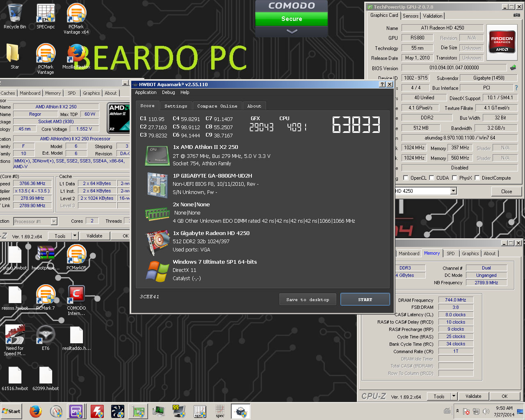Image resolution: width=525 pixels, height=420 pixels.
Task: Open the SPD tab in right CPU-Z
Action: pos(450,253)
